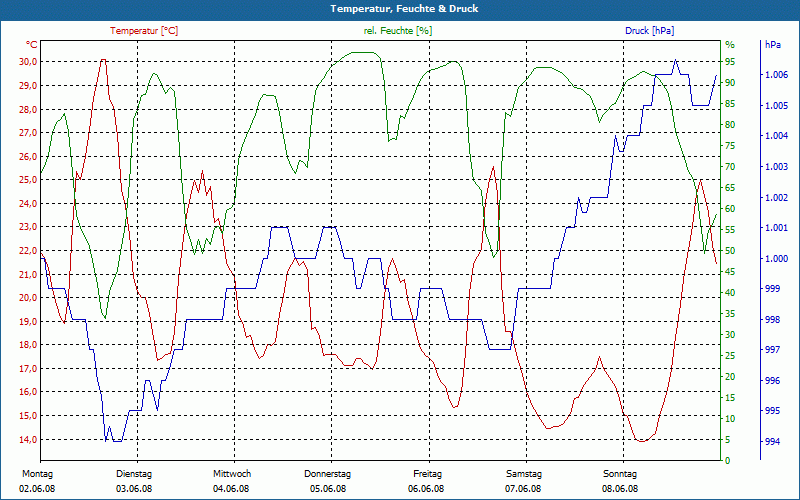Click the "03.06.08" date label
This screenshot has width=800, height=500.
point(134,489)
